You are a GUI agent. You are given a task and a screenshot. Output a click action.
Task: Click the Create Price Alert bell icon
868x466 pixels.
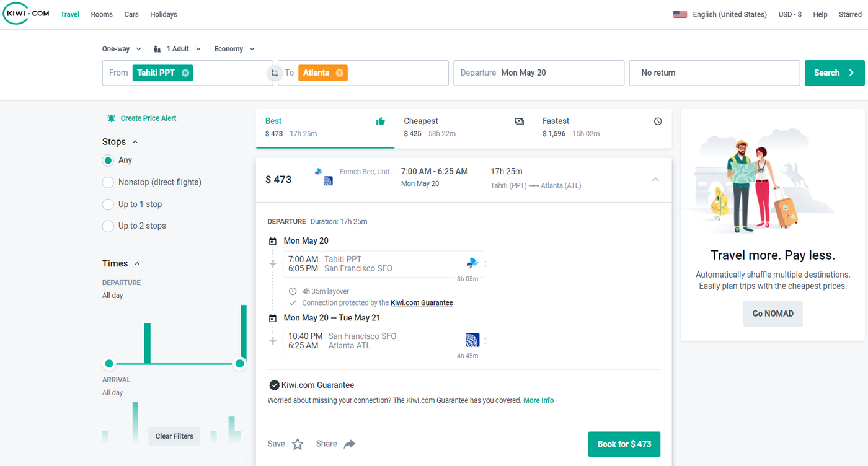(111, 118)
